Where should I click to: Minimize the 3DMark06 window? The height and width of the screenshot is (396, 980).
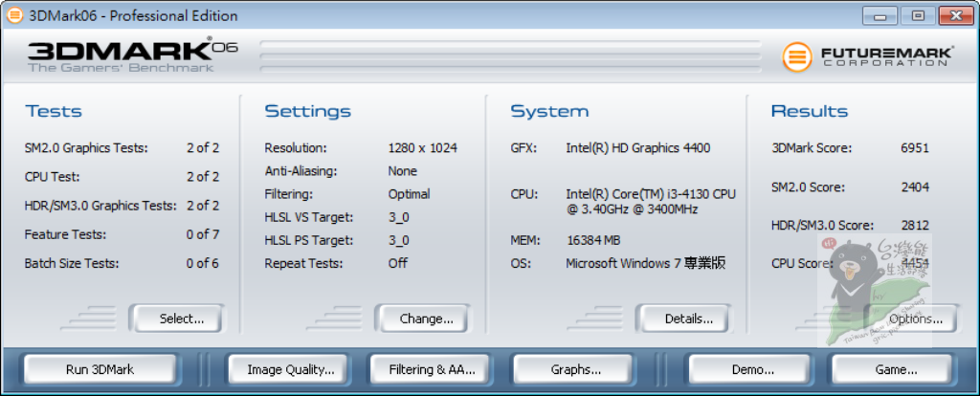tap(881, 15)
